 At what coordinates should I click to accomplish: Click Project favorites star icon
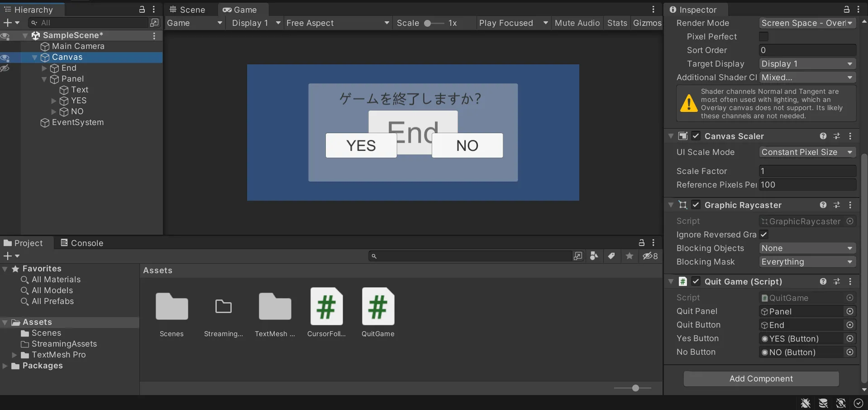[629, 256]
